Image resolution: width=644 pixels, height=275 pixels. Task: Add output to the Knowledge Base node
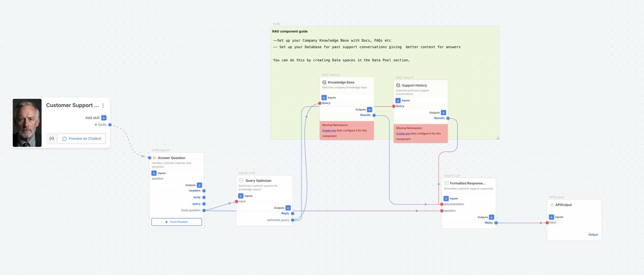click(369, 110)
